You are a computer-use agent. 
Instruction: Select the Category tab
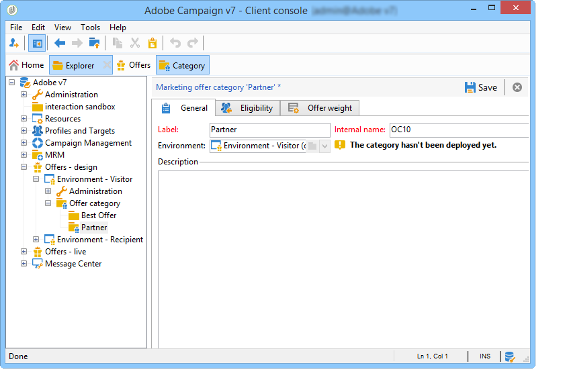click(183, 65)
